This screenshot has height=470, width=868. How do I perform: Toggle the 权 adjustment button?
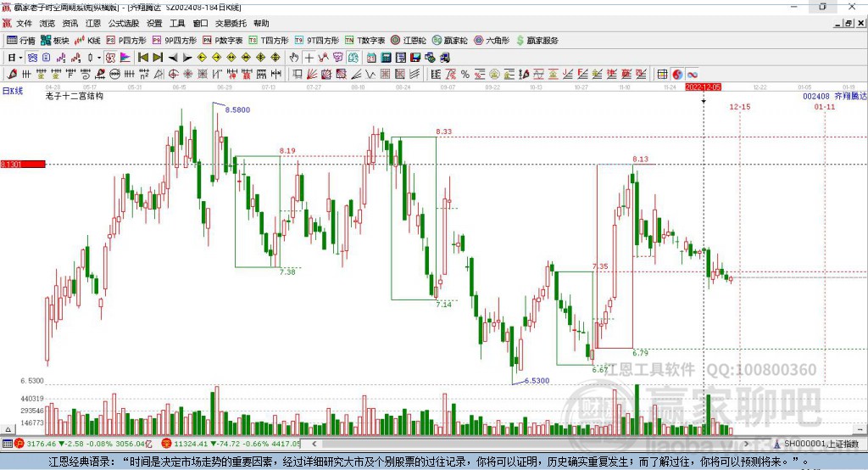point(110,58)
